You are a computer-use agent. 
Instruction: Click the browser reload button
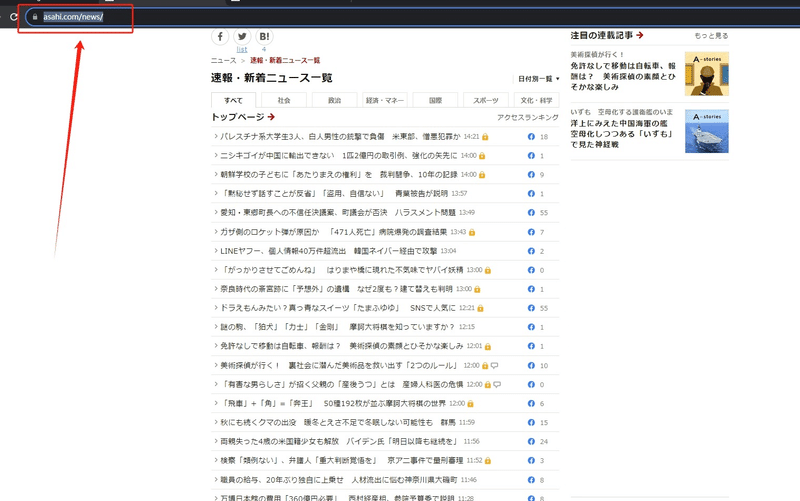pyautogui.click(x=13, y=17)
